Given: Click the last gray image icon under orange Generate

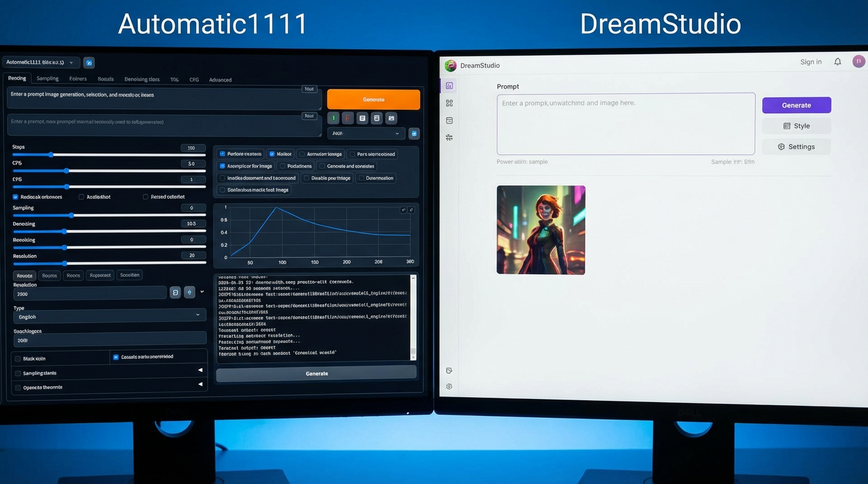Looking at the screenshot, I should [x=391, y=118].
